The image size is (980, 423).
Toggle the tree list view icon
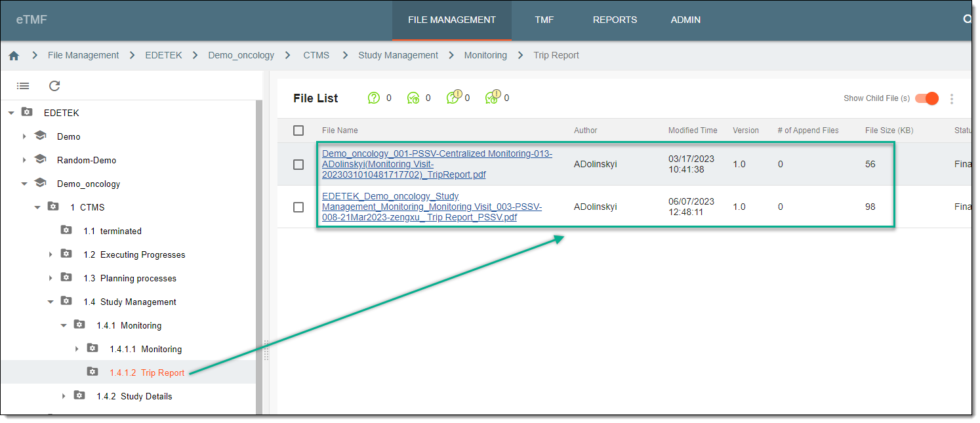click(23, 86)
